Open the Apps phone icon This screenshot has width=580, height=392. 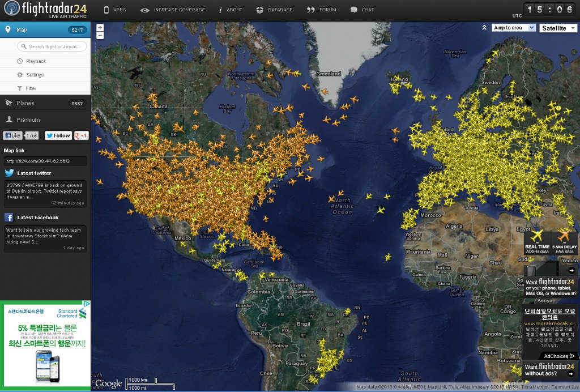pos(106,10)
